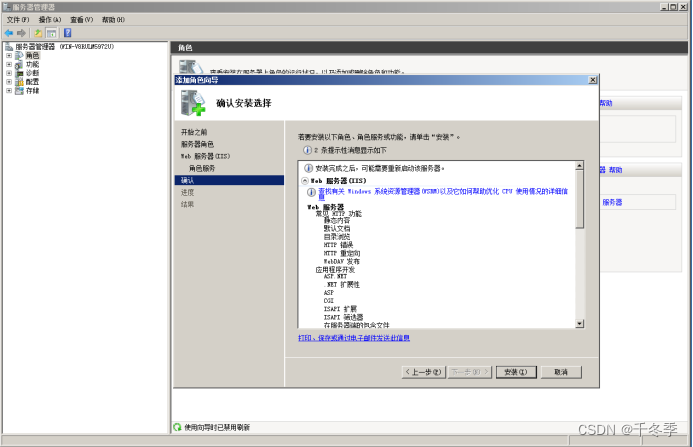
Task: Click the Back arrow toolbar icon
Action: (x=8, y=33)
